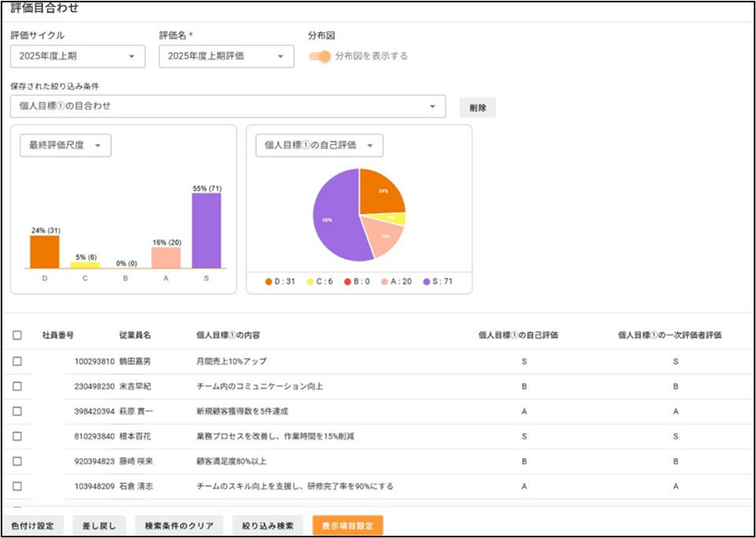Click the yellow C bar in bar chart

click(x=85, y=265)
